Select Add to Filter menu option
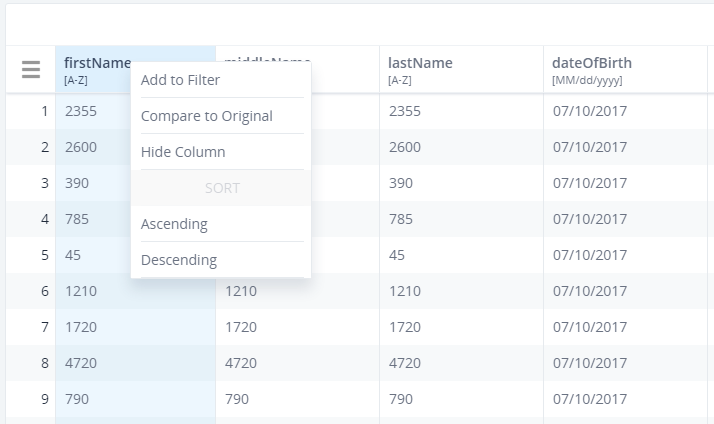 (x=180, y=80)
